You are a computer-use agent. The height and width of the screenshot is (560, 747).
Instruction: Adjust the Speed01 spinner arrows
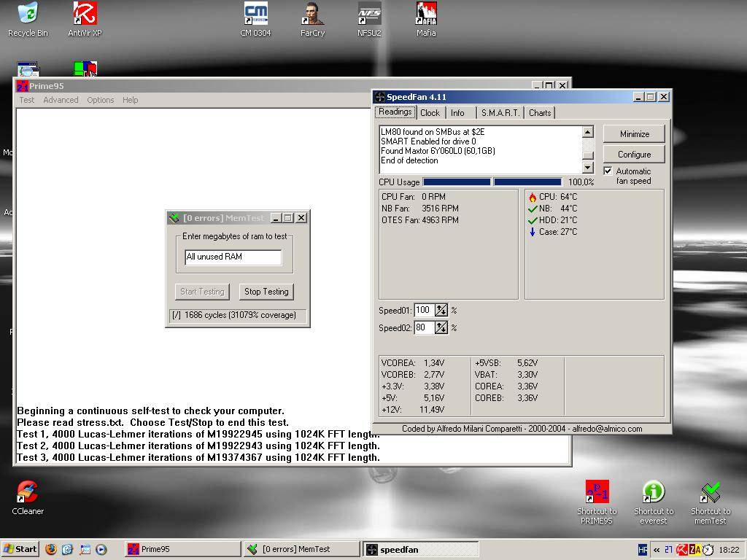tap(441, 310)
